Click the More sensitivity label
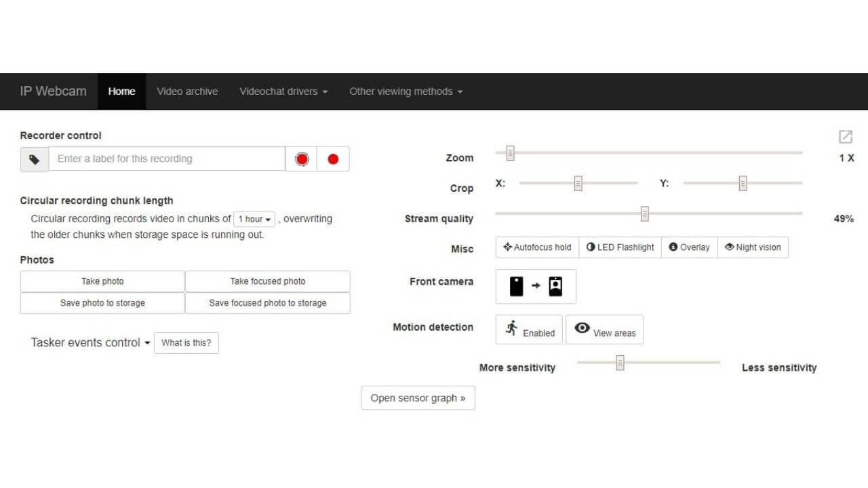Image resolution: width=868 pixels, height=488 pixels. tap(517, 368)
